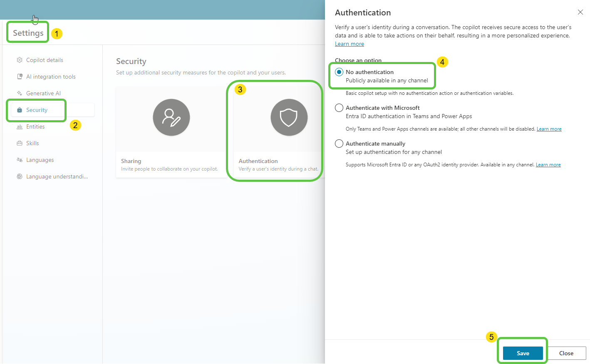Open Learn more link under the Authentication description
This screenshot has height=364, width=590.
[x=350, y=44]
